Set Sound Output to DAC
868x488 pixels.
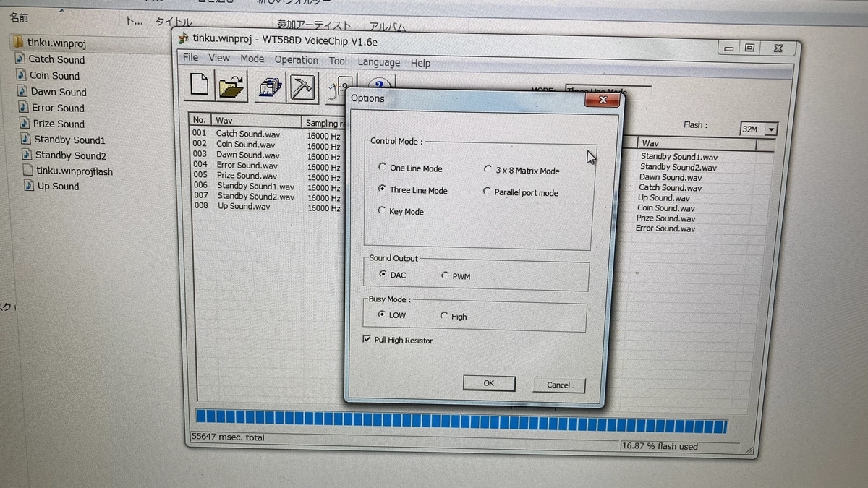pos(382,275)
